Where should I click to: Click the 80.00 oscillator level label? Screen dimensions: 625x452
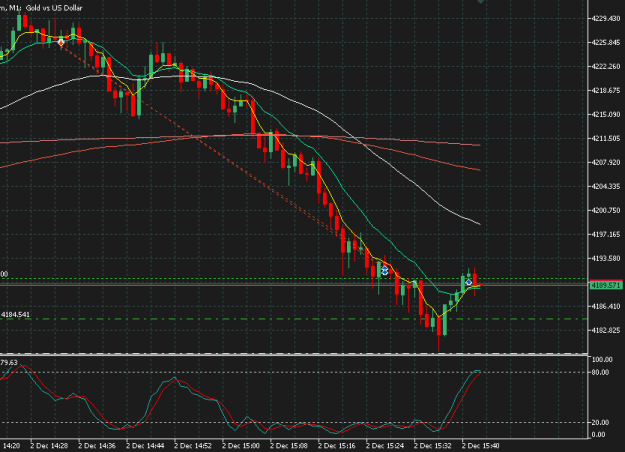pyautogui.click(x=600, y=372)
